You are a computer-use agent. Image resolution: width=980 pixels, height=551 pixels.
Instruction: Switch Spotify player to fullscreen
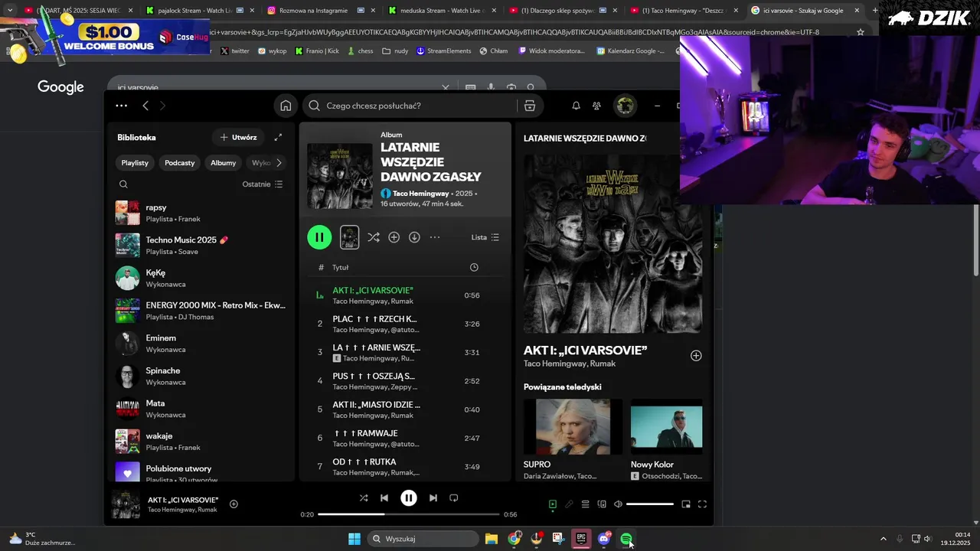[x=702, y=504]
